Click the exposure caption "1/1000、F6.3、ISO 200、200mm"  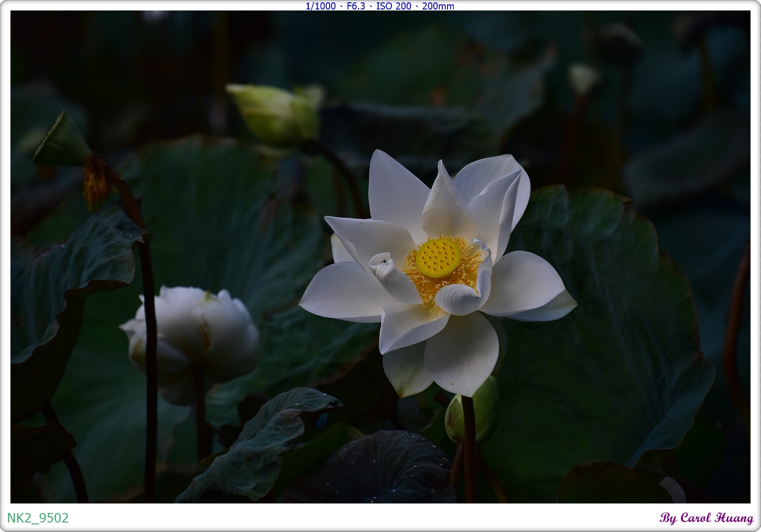click(x=380, y=6)
